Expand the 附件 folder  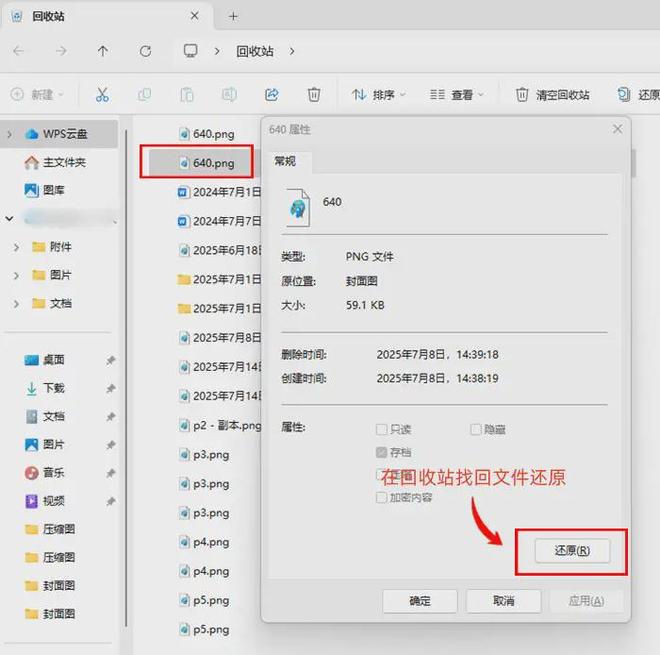[16, 247]
